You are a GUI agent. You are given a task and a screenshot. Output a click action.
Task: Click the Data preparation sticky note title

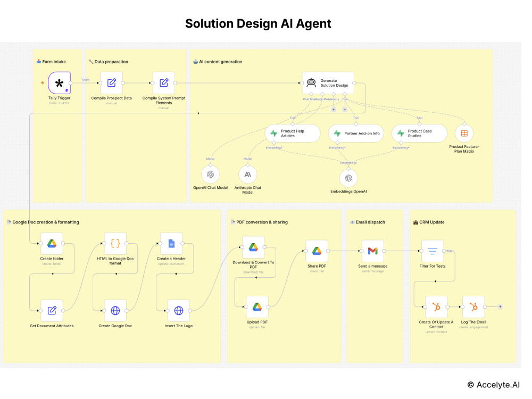pyautogui.click(x=111, y=62)
